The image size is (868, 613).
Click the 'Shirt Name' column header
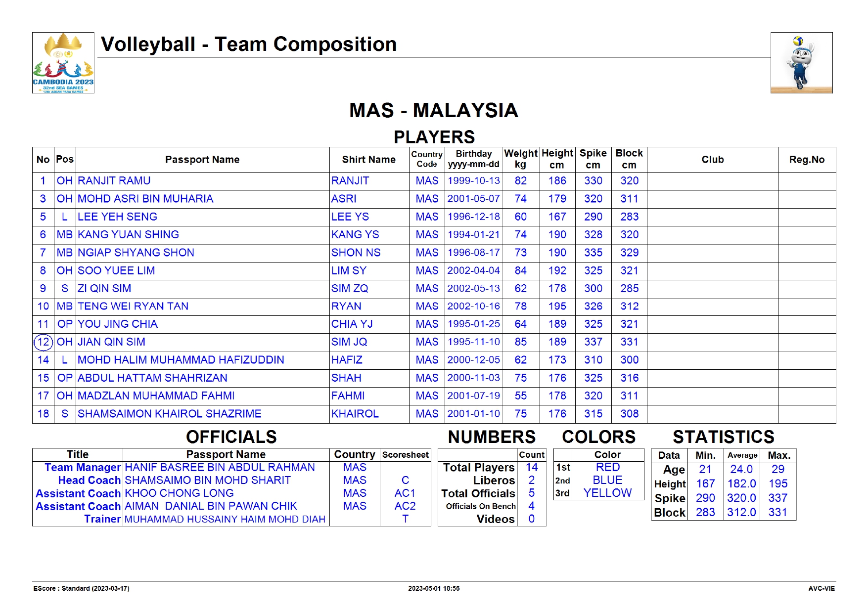[369, 160]
